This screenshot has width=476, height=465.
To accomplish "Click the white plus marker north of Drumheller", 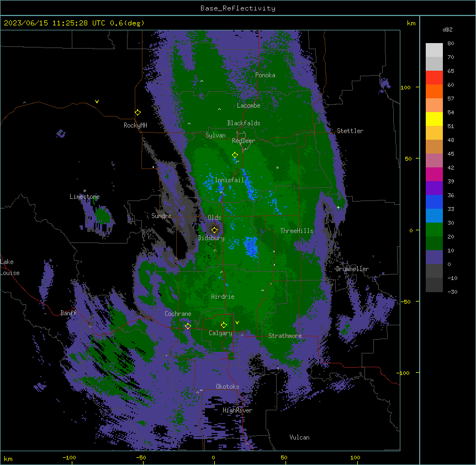I will pos(338,207).
